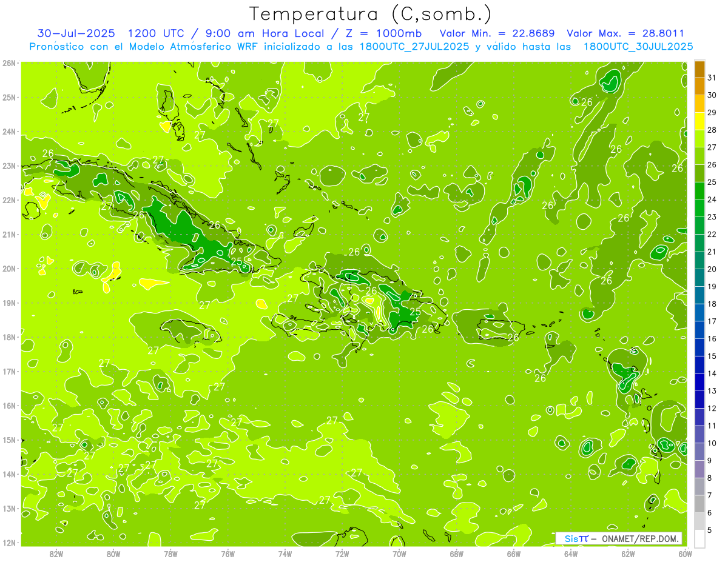Click the 1800UTC_30JUL2025 valid-until timestamp

638,47
